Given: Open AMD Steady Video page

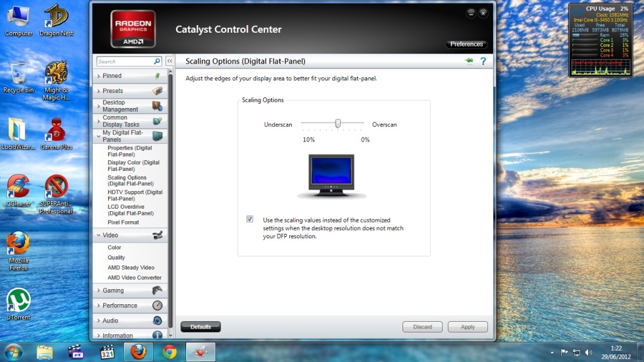Looking at the screenshot, I should point(131,268).
